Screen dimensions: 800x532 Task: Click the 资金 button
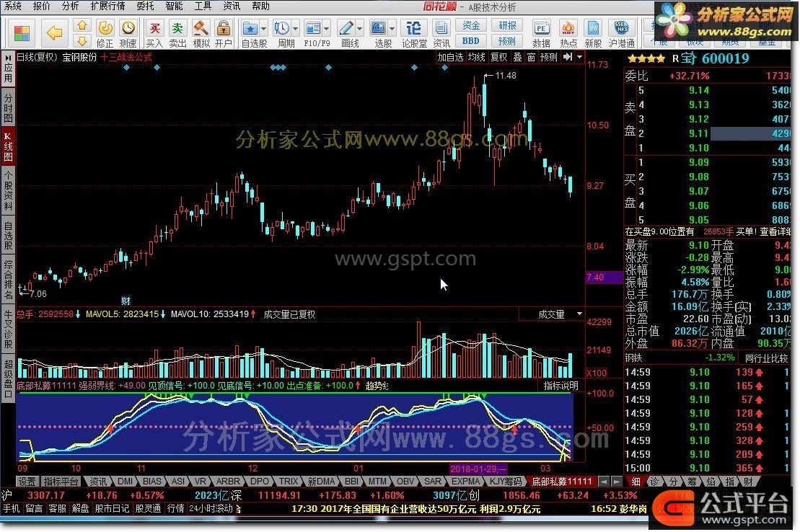click(471, 25)
